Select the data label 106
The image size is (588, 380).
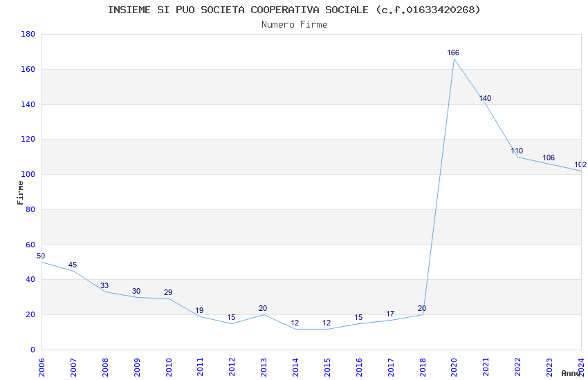[549, 158]
